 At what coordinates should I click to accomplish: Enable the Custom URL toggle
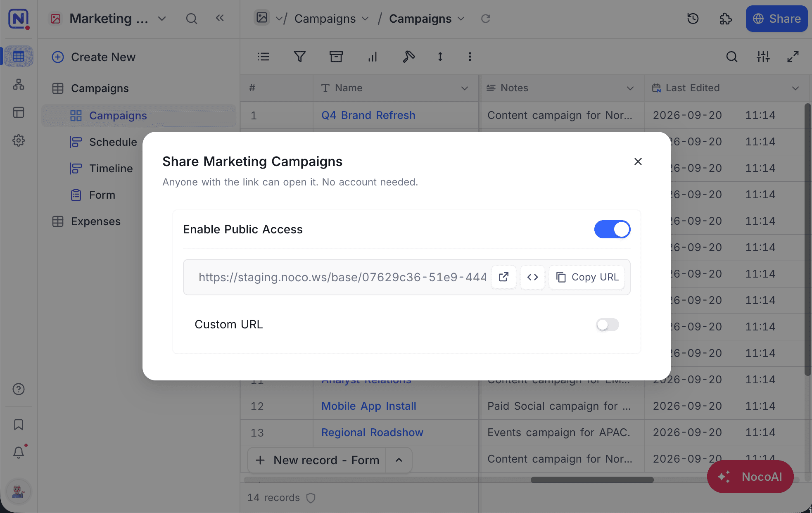click(607, 325)
